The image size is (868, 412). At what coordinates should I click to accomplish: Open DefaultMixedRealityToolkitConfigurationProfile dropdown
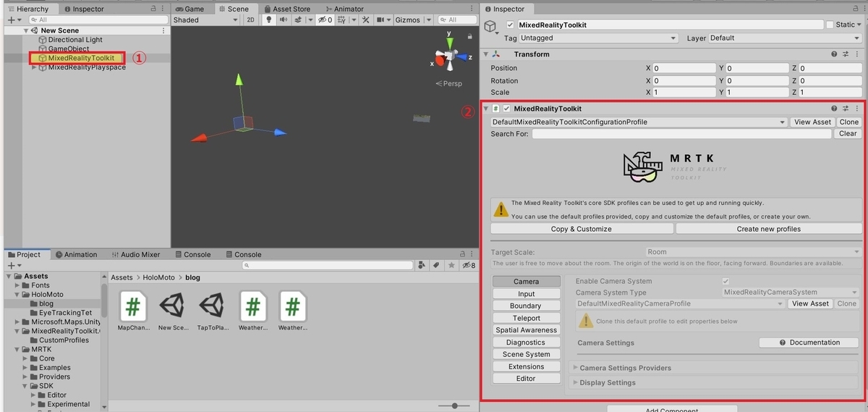point(639,122)
